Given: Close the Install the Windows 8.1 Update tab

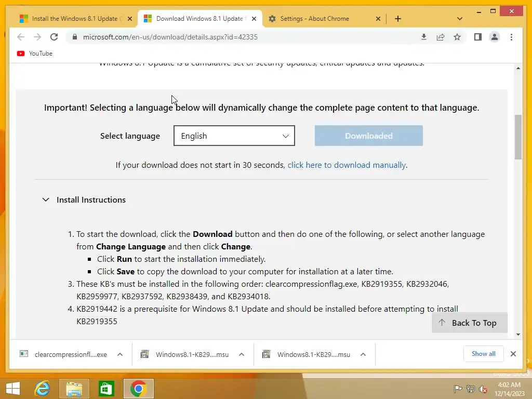Looking at the screenshot, I should [x=129, y=19].
